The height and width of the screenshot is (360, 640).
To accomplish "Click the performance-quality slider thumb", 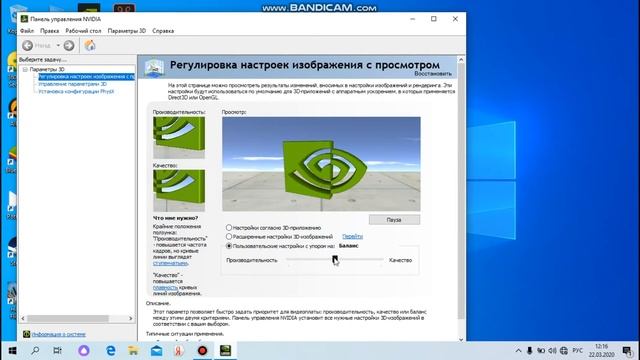I will click(335, 259).
